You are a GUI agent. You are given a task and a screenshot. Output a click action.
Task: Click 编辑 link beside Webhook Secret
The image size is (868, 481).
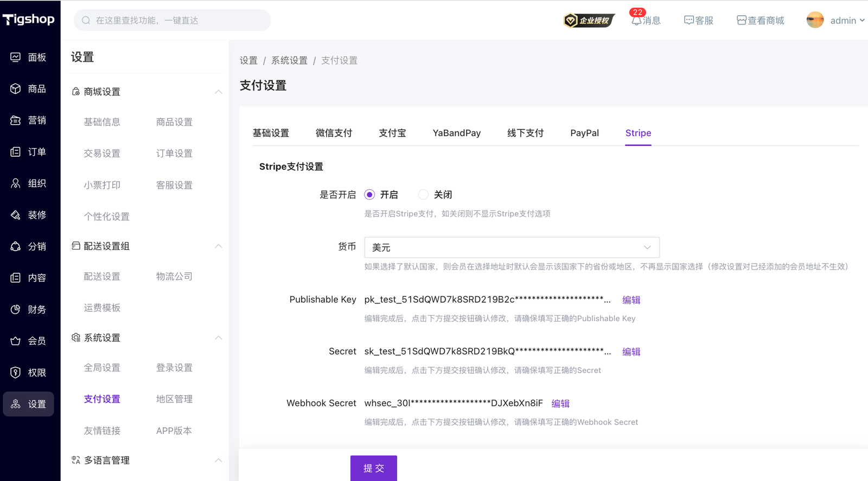[560, 403]
